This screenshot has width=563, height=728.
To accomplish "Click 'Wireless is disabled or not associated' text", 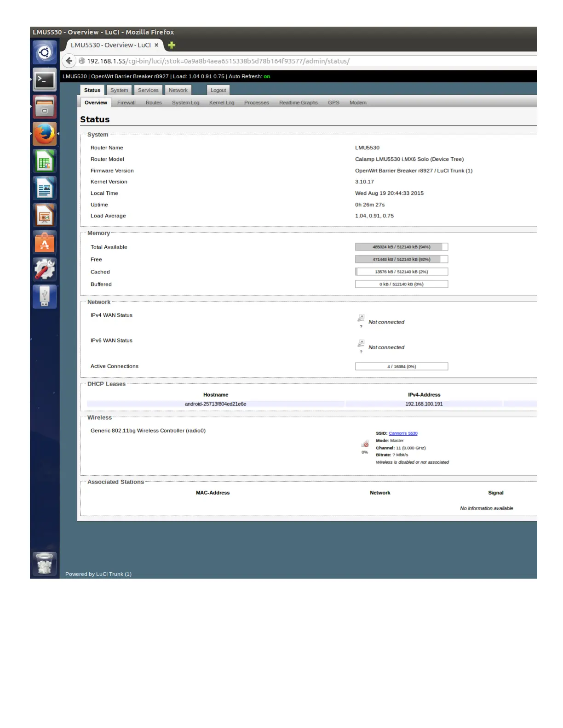I will pyautogui.click(x=412, y=462).
